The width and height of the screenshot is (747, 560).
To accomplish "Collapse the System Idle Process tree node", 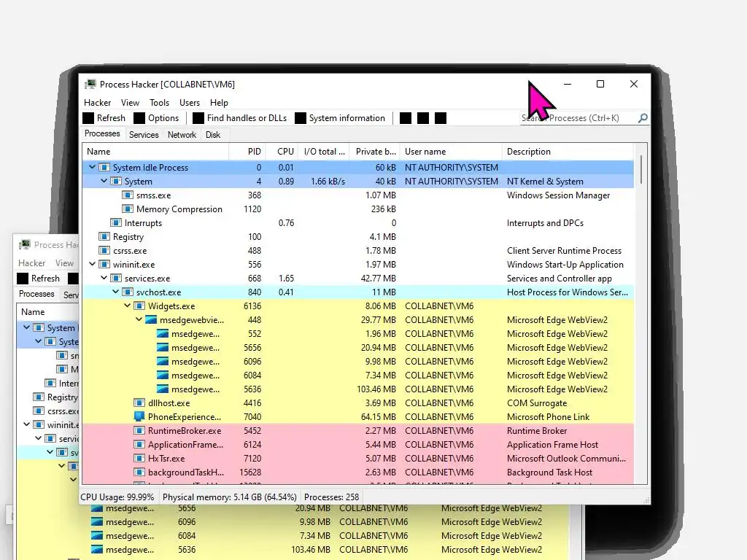I will 93,167.
